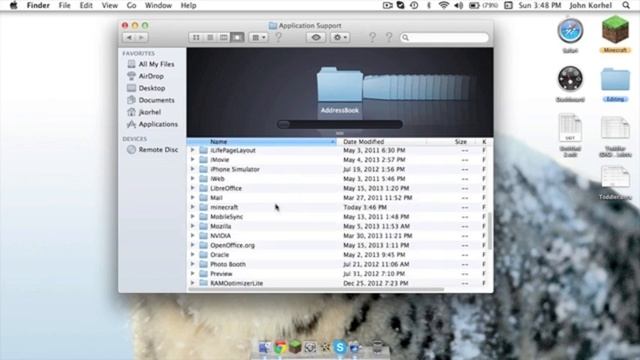Open the View menu
Viewport: 640px width, 360px height.
pyautogui.click(x=109, y=5)
